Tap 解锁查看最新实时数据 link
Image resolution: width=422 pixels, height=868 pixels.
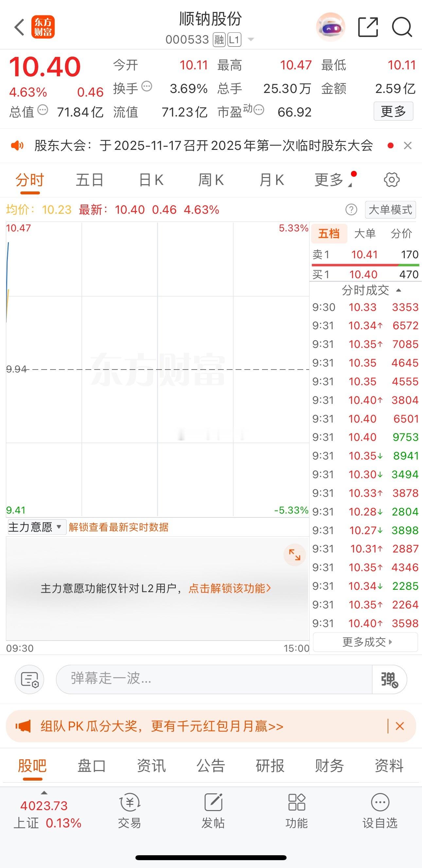[118, 527]
